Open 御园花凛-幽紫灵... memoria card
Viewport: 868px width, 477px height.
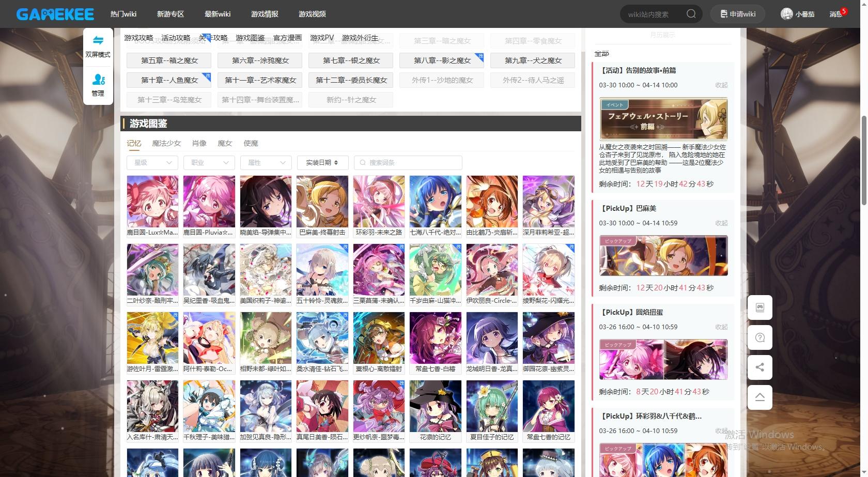point(549,343)
